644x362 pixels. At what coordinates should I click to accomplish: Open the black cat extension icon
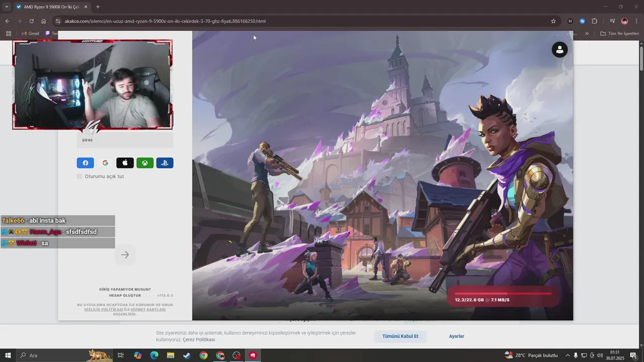pos(570,21)
